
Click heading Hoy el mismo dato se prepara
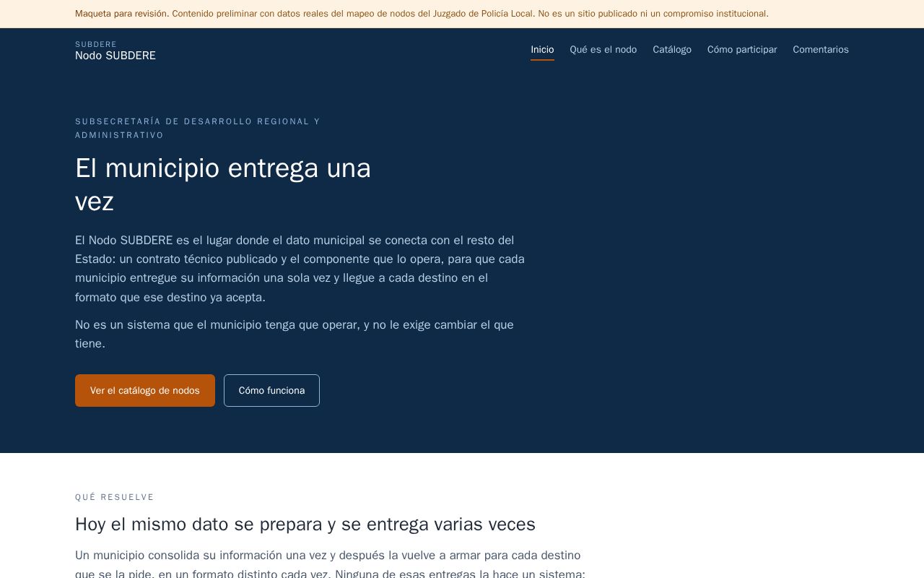tap(305, 524)
